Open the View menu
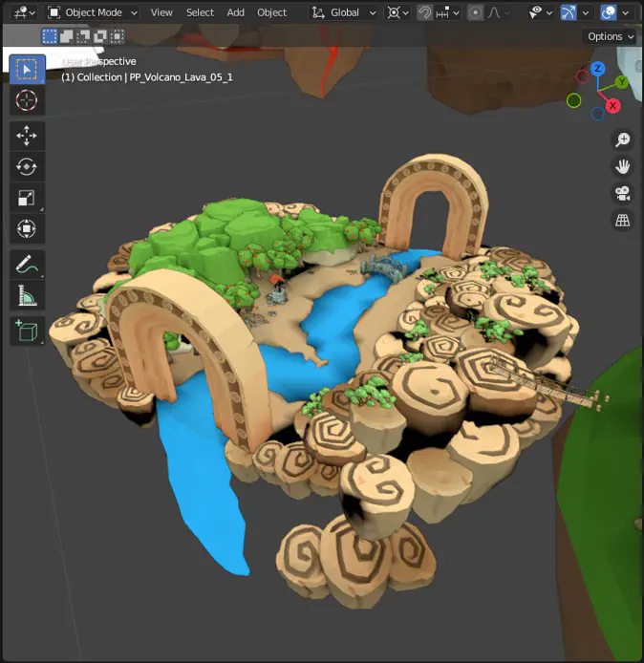The height and width of the screenshot is (663, 644). click(161, 12)
